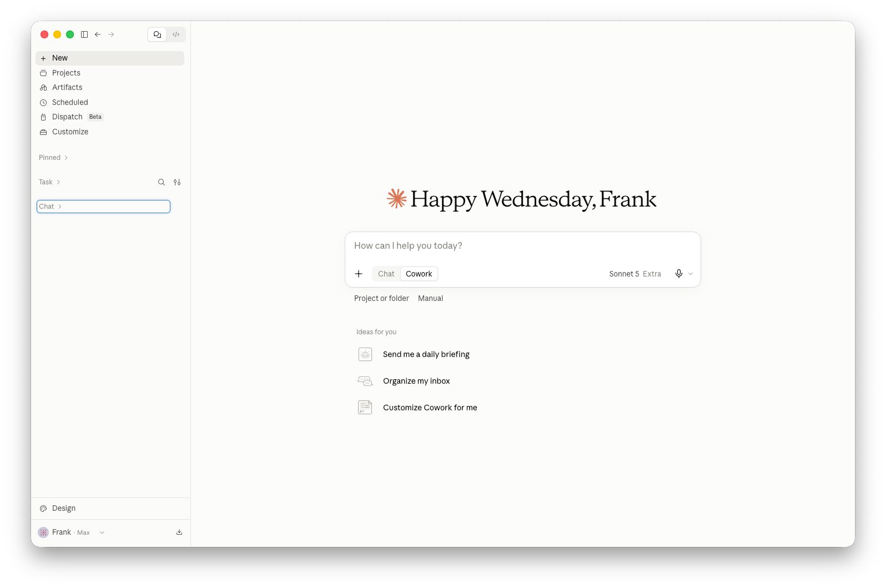Click the Design palette icon
Image resolution: width=886 pixels, height=588 pixels.
(43, 509)
